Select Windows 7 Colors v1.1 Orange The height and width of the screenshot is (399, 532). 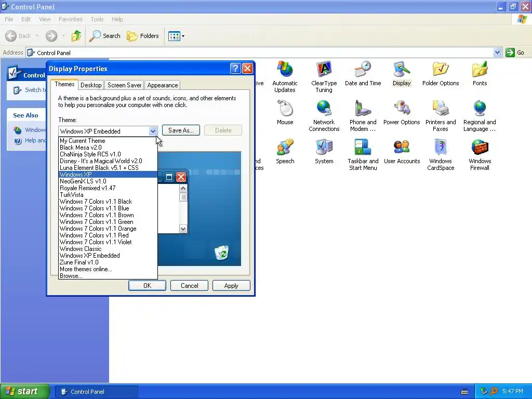(x=108, y=229)
